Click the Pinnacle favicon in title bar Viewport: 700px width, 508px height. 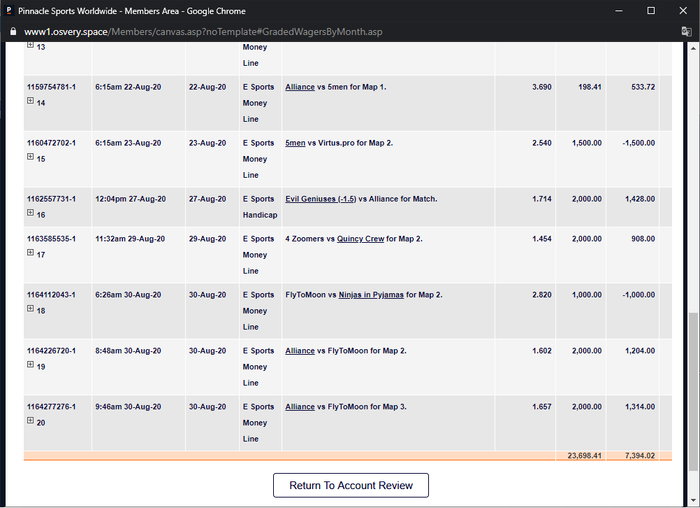tap(8, 11)
